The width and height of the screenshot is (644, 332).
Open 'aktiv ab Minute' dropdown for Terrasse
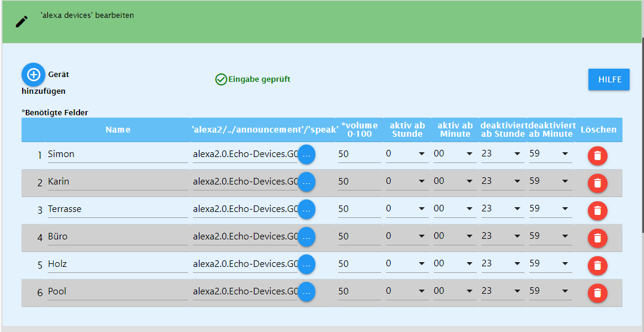pyautogui.click(x=455, y=209)
